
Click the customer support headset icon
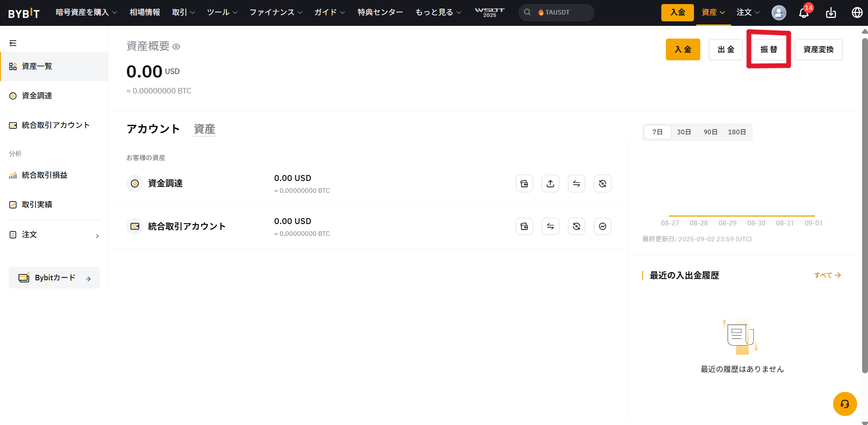click(x=844, y=404)
